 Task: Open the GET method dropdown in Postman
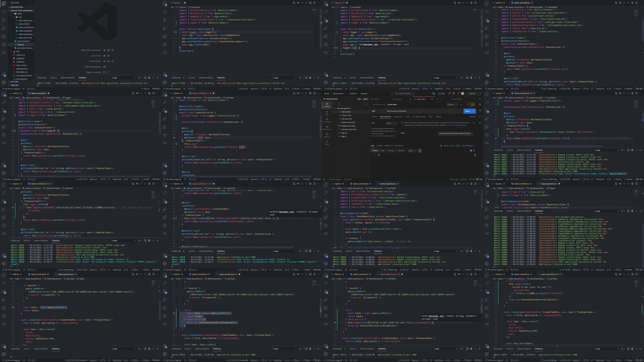pos(378,111)
